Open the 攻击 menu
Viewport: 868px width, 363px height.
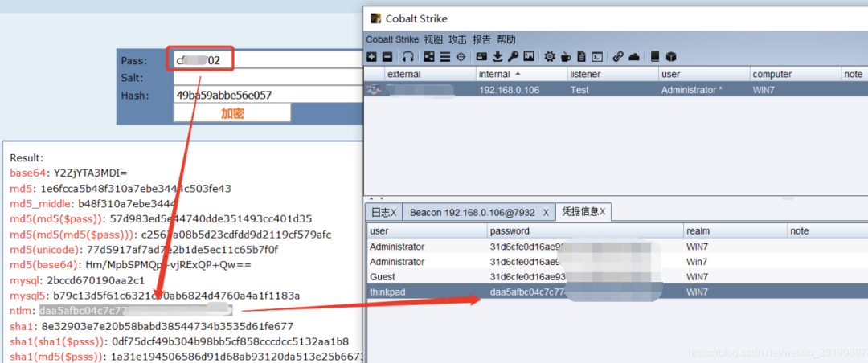click(458, 40)
